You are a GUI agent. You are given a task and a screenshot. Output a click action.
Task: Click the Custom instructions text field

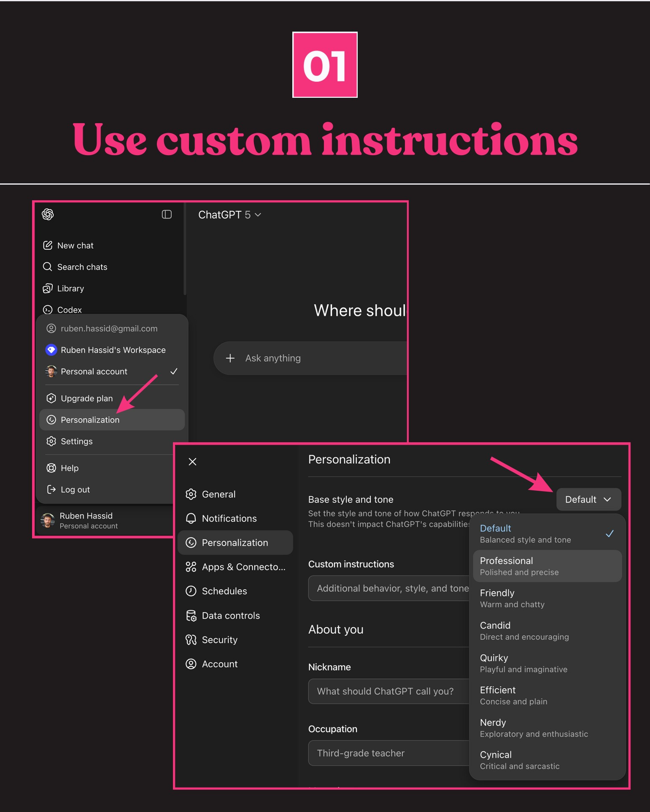tap(389, 589)
